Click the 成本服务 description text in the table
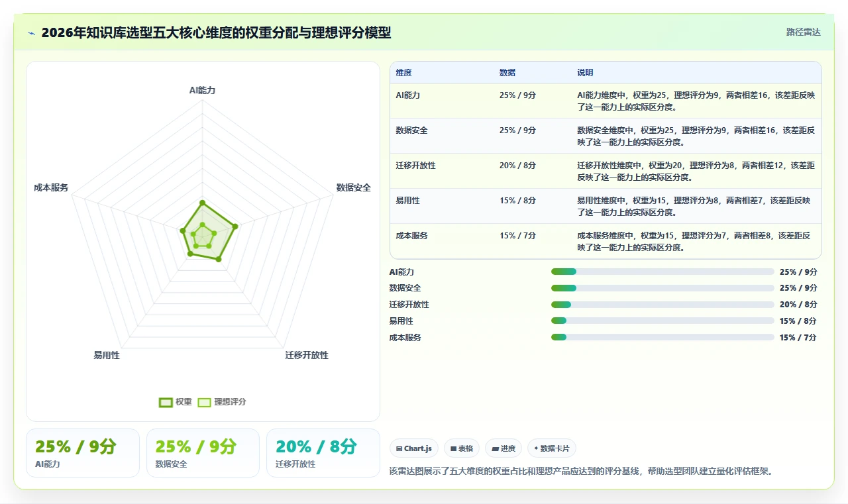The width and height of the screenshot is (848, 504). point(694,241)
